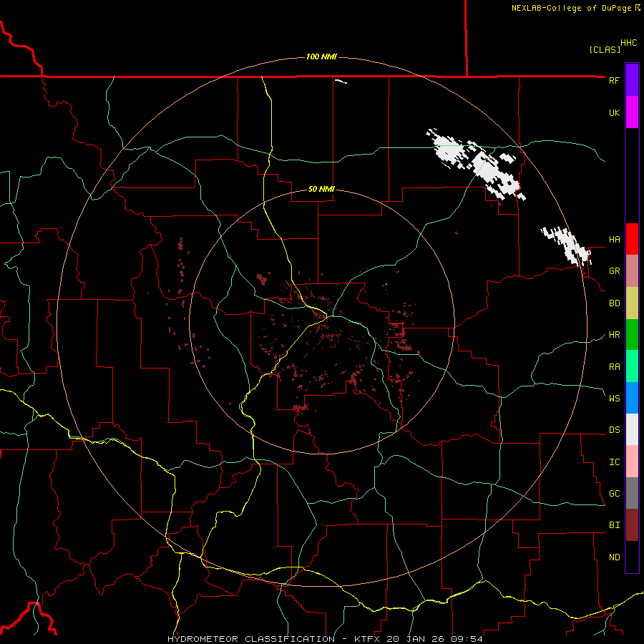
Task: Click the HR legend label
Action: pyautogui.click(x=614, y=335)
